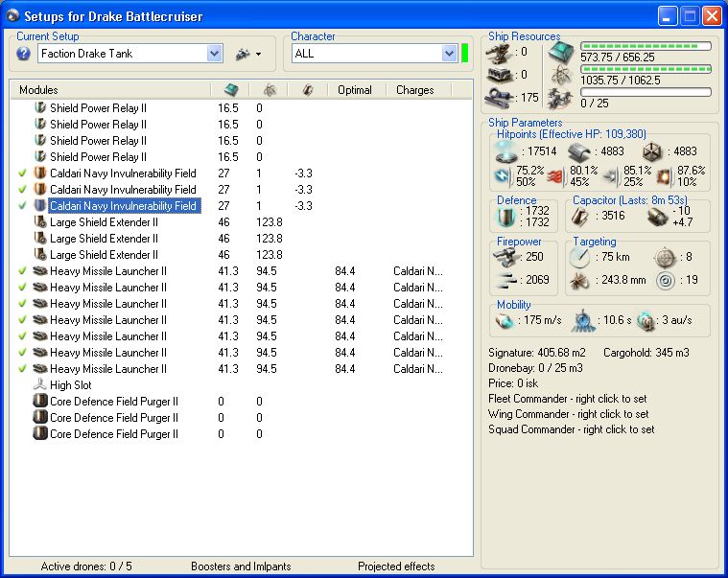
Task: Click the velocity icon beside 175 m/s
Action: point(505,319)
